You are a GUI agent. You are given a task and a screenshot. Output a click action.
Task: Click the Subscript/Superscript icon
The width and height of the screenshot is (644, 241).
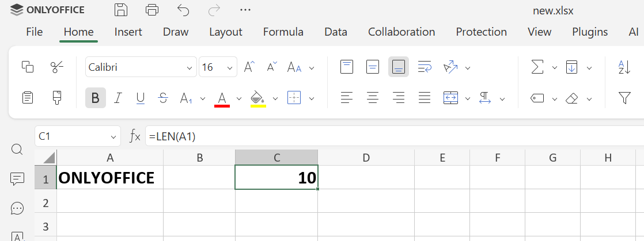[x=186, y=98]
